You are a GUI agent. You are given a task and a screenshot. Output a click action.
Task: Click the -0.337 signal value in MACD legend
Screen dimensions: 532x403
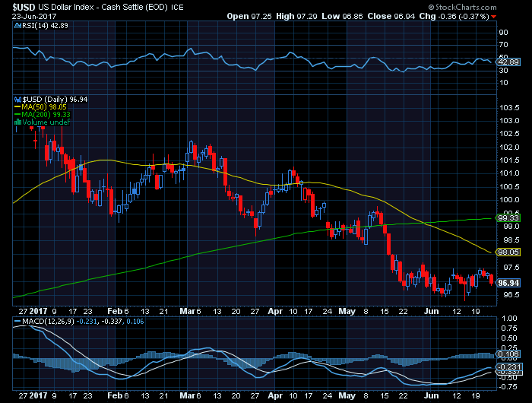pos(112,321)
